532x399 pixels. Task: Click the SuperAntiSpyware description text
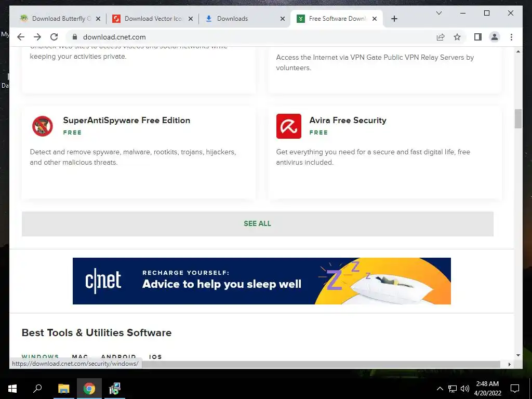pos(132,157)
